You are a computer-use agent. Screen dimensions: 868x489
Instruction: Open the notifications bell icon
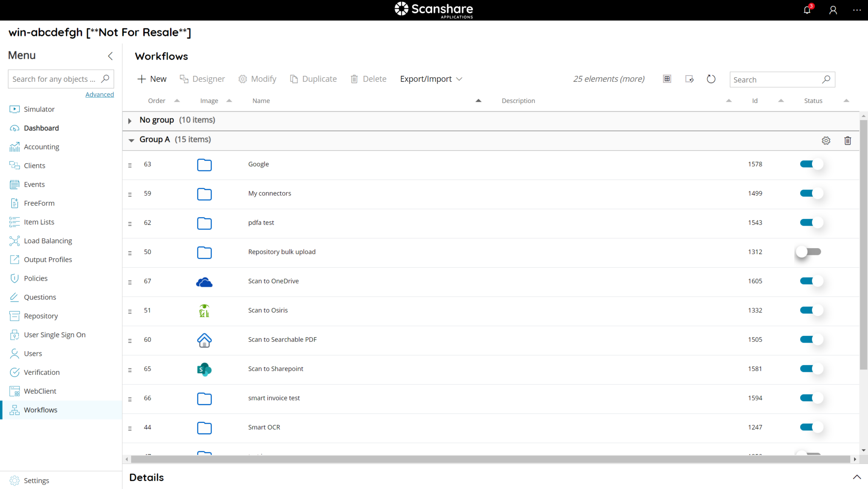[807, 10]
